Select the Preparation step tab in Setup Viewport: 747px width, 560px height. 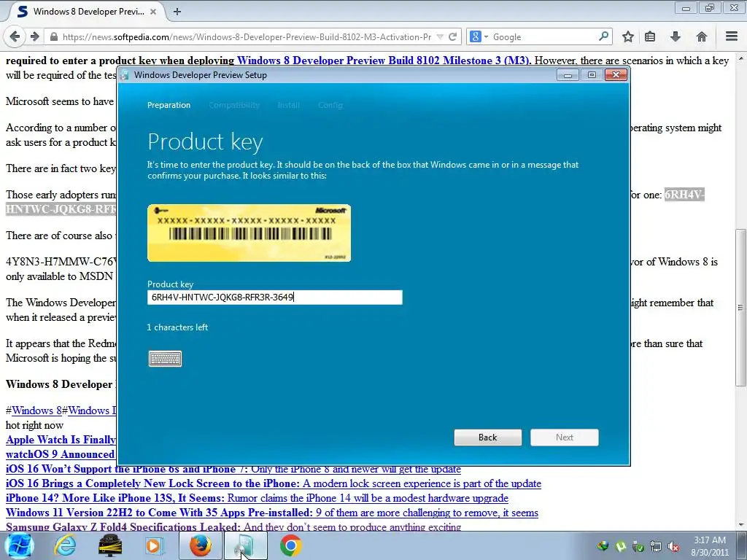169,105
